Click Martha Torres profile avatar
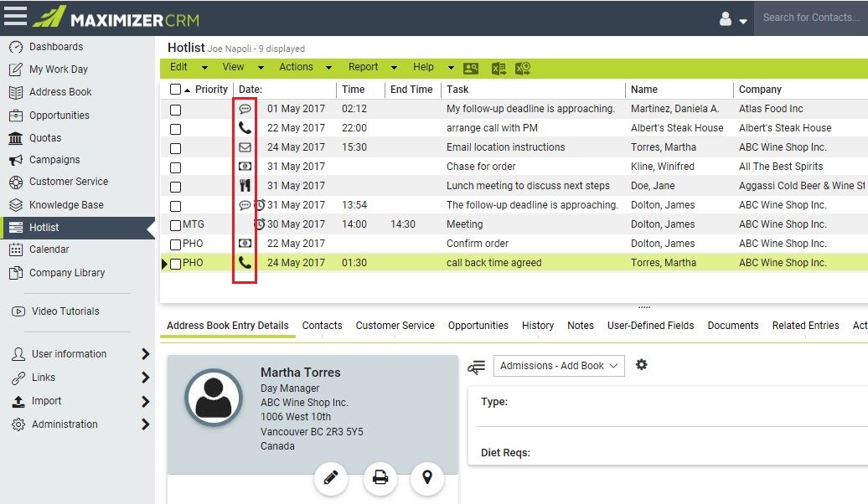The image size is (868, 504). coord(214,397)
